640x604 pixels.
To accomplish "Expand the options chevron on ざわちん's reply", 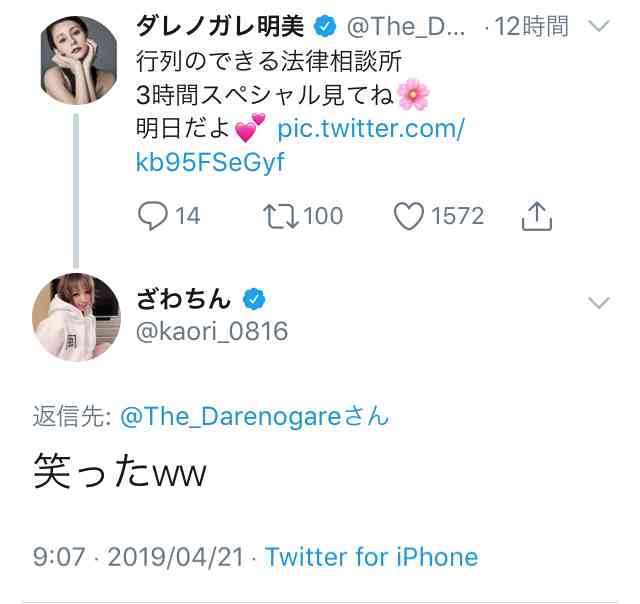I will (598, 303).
